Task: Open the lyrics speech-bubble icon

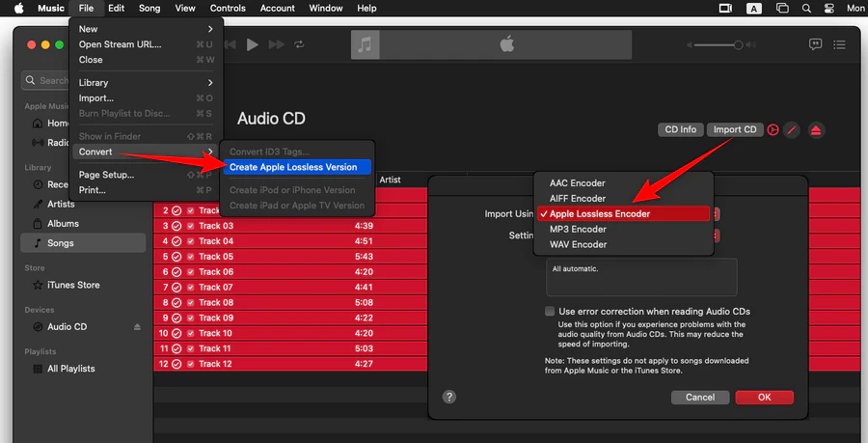Action: tap(815, 44)
